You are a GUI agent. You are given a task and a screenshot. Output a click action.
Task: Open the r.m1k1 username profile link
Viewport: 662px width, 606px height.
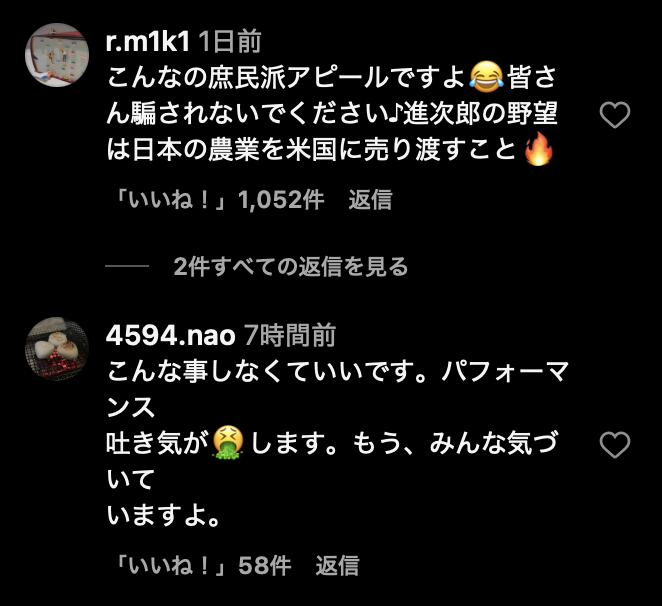point(148,42)
